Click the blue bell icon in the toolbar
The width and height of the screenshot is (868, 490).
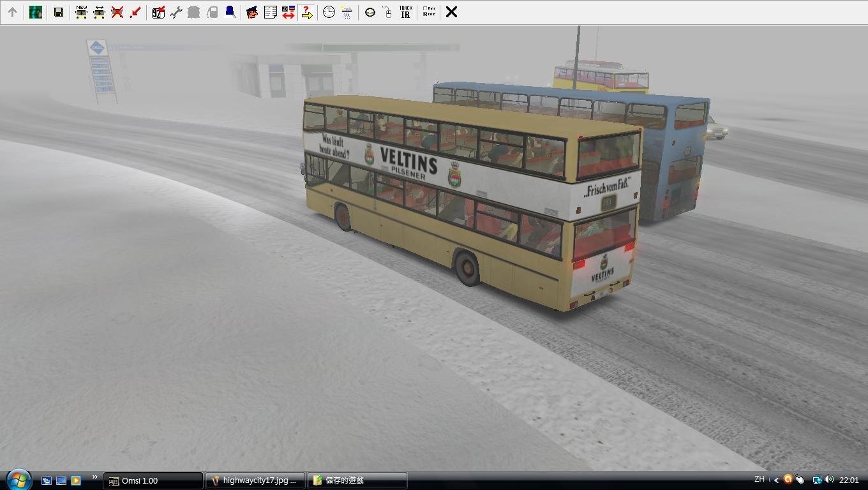pyautogui.click(x=230, y=12)
